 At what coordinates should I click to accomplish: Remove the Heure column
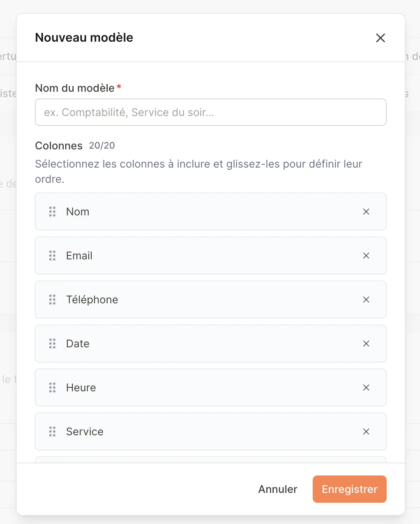pyautogui.click(x=366, y=388)
